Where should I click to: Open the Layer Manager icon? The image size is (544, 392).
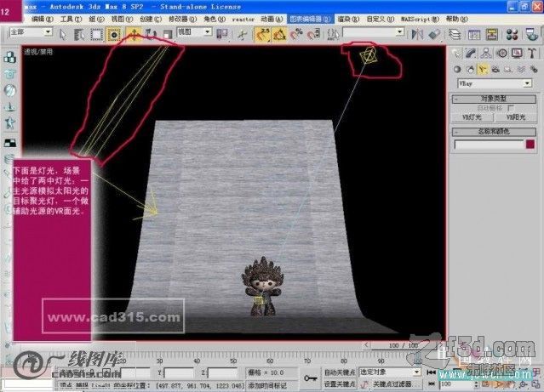click(x=455, y=34)
